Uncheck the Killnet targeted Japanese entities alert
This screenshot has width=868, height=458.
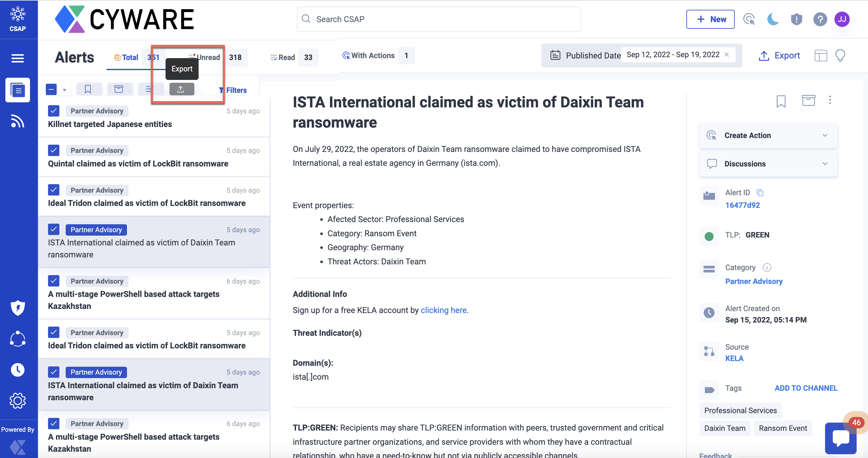[x=54, y=111]
